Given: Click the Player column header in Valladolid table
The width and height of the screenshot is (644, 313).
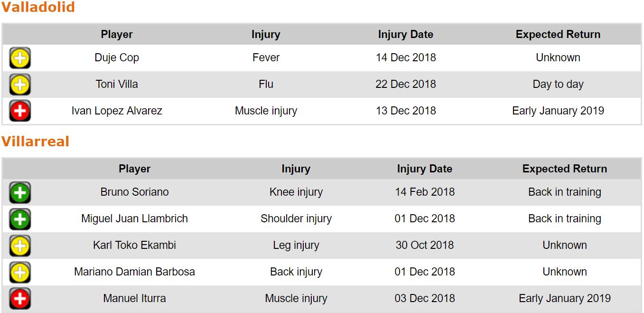Looking at the screenshot, I should coord(117,34).
